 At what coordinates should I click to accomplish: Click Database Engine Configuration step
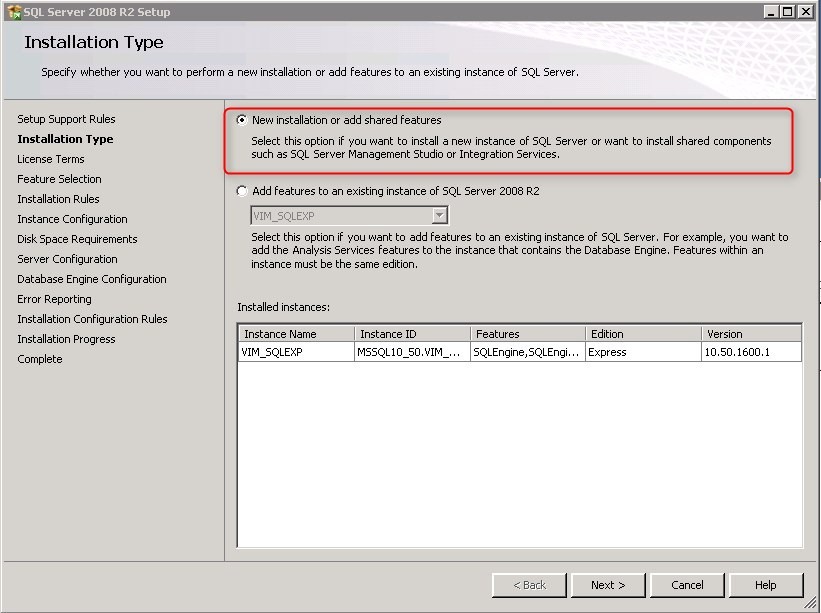click(x=92, y=279)
